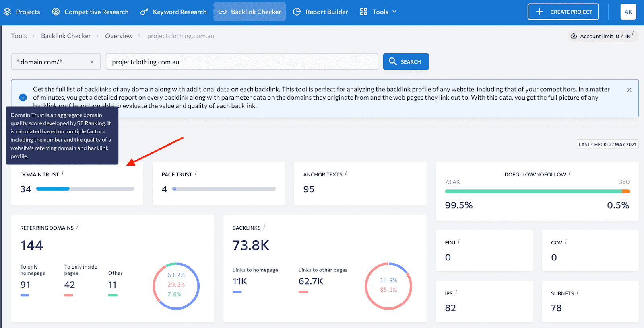Click the blue banner information icon
The height and width of the screenshot is (328, 644).
pos(23,97)
